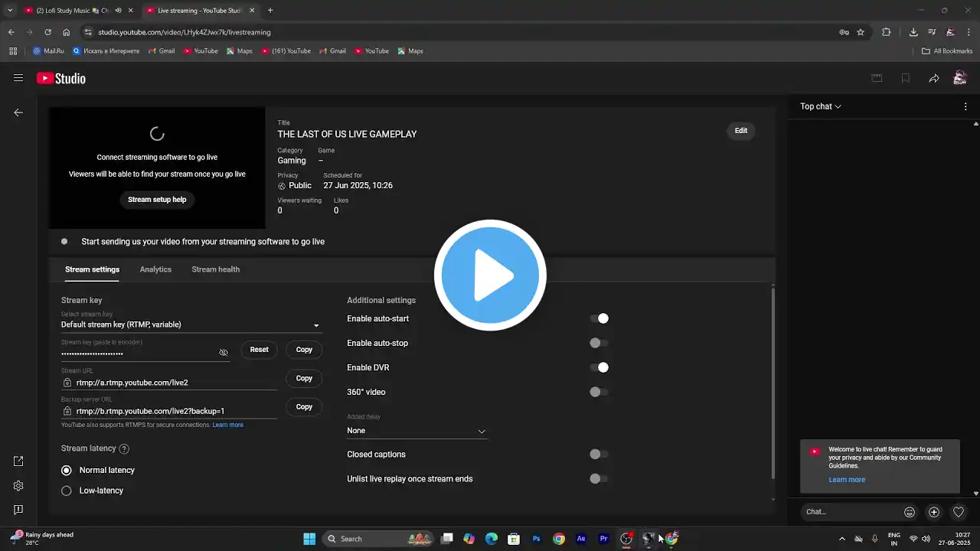Open browser downloads icon
The height and width of the screenshot is (551, 980).
click(x=913, y=32)
